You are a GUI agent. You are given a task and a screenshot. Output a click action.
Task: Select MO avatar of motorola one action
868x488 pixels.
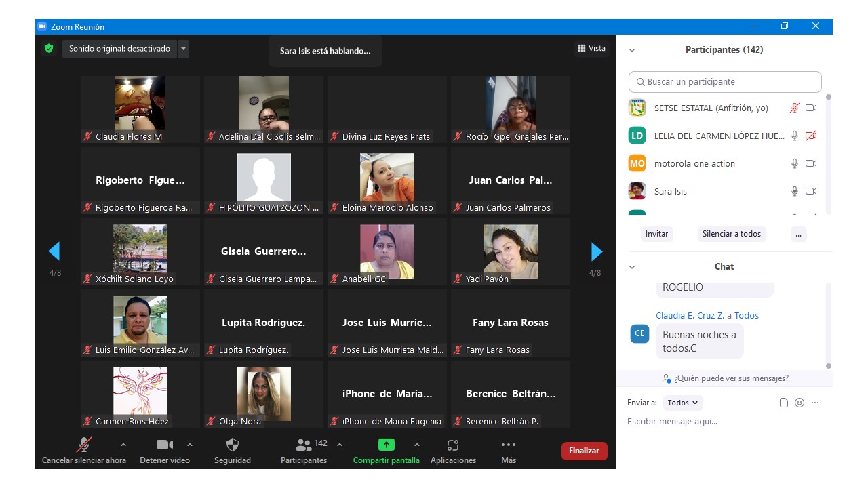(637, 163)
